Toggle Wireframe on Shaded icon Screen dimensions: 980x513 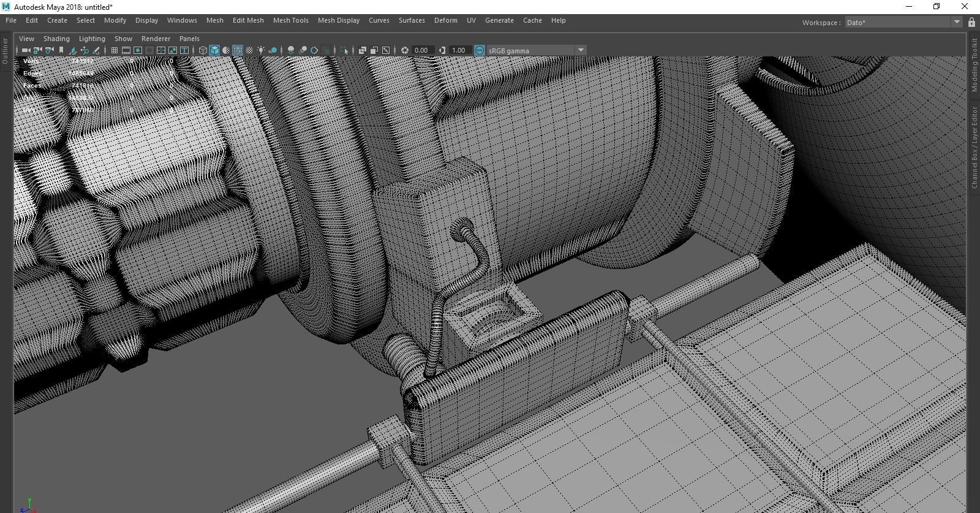238,50
